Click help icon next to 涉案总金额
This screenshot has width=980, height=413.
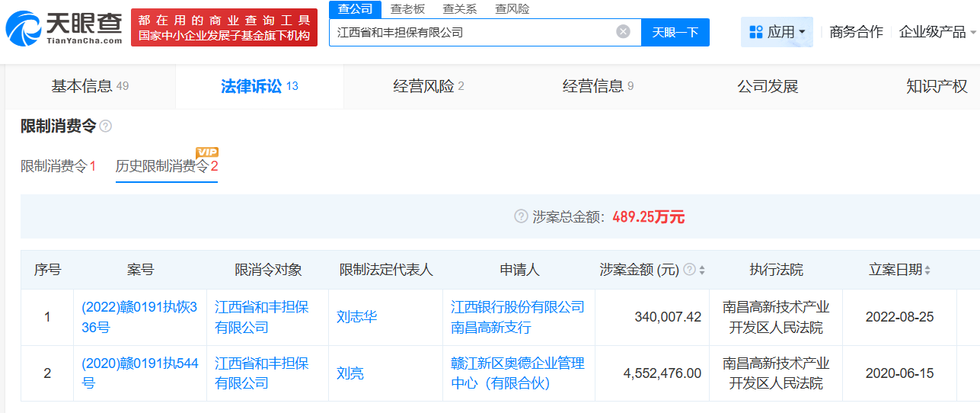521,217
